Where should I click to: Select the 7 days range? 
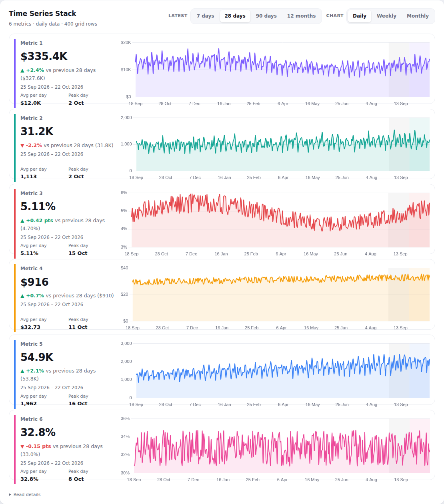tap(205, 16)
